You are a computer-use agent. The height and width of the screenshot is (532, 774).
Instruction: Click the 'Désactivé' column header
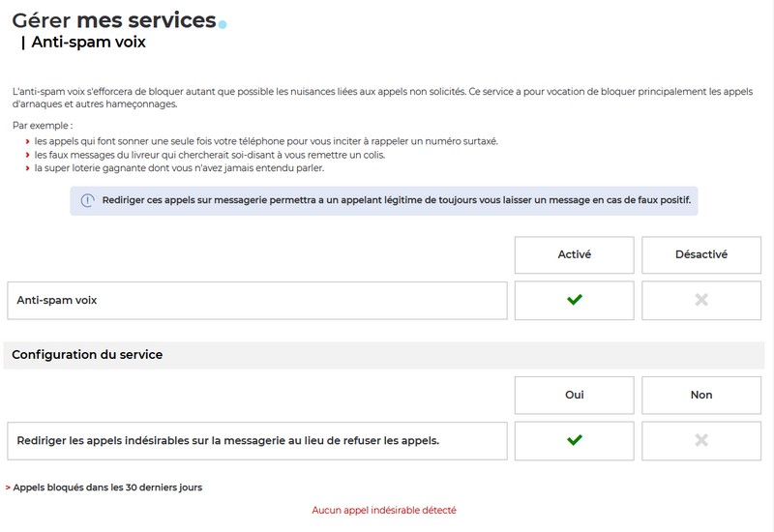click(x=701, y=255)
